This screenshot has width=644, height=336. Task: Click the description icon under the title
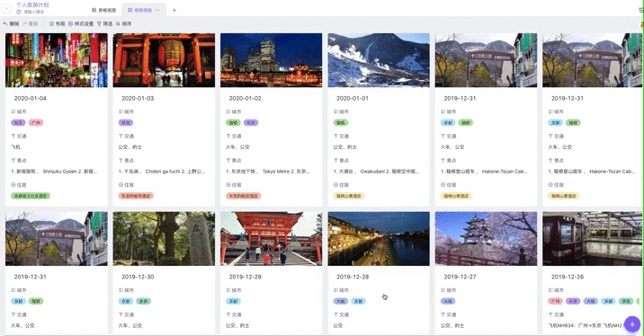tap(19, 12)
